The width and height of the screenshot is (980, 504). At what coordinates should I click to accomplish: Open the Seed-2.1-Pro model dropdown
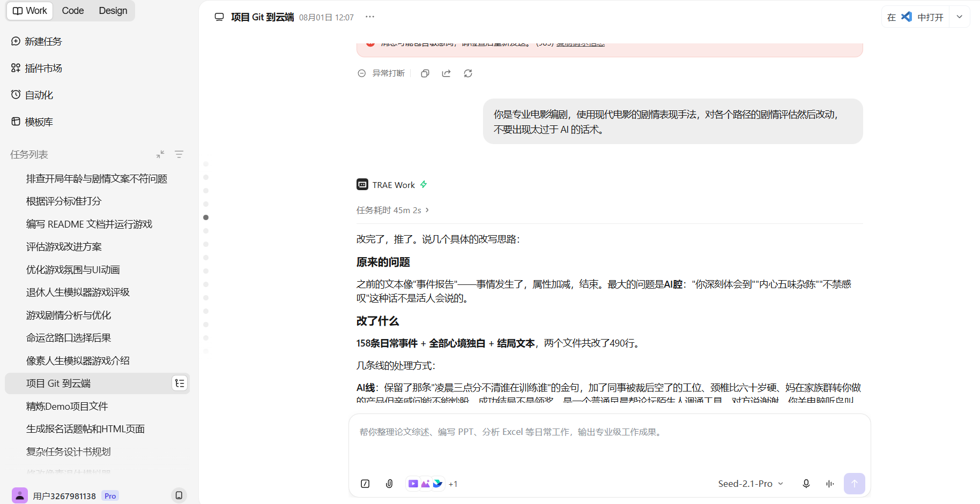point(751,484)
